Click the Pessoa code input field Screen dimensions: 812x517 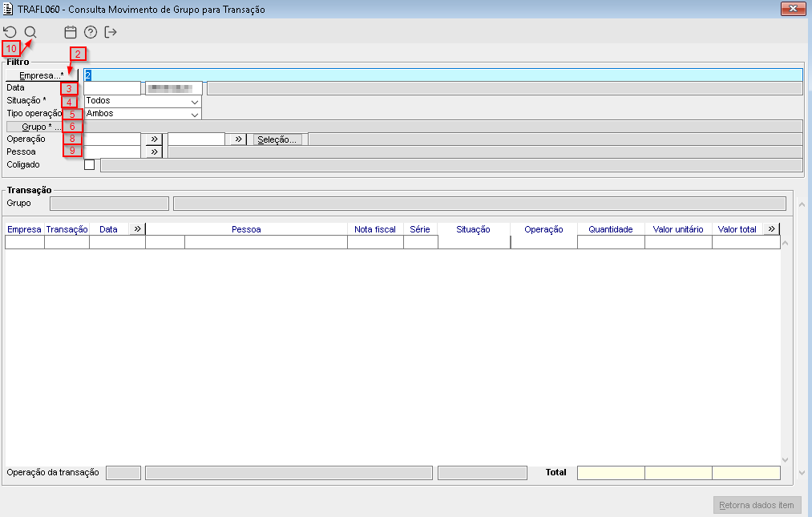112,151
